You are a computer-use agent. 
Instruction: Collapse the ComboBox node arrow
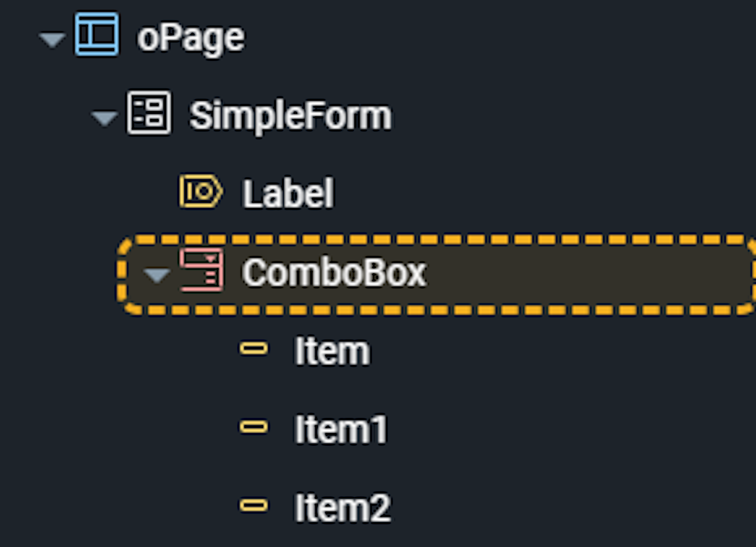click(x=156, y=274)
